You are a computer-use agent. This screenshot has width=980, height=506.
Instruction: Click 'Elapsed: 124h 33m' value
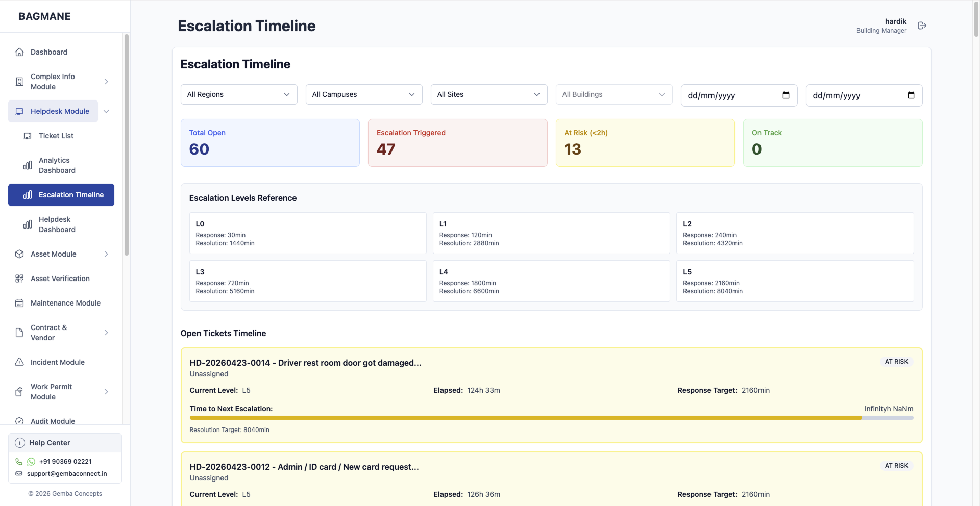(x=467, y=390)
